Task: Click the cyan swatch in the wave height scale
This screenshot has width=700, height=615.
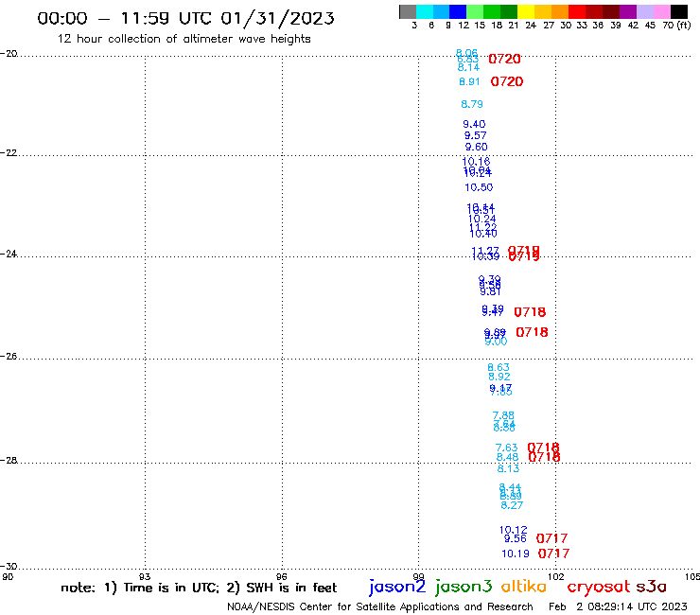Action: [x=424, y=11]
